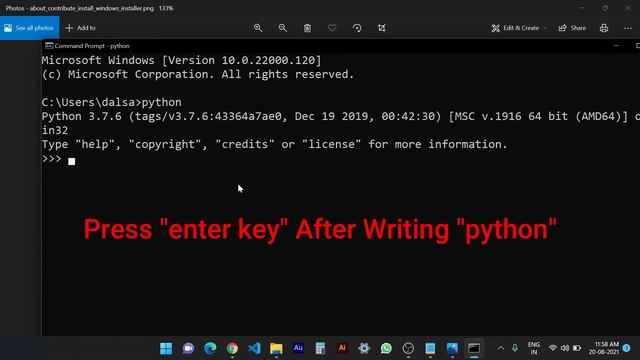Viewport: 640px width, 360px height.
Task: Open the Edit & Create dropdown
Action: pos(519,28)
